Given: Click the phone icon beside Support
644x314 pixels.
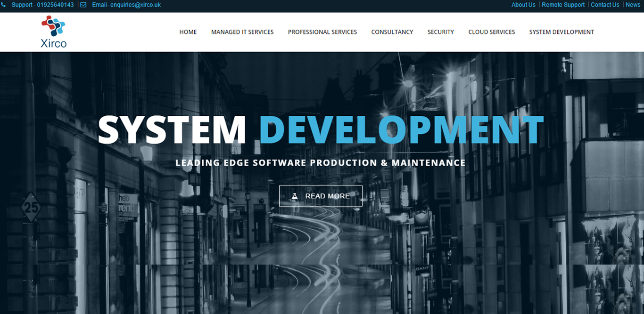Looking at the screenshot, I should click(x=3, y=5).
